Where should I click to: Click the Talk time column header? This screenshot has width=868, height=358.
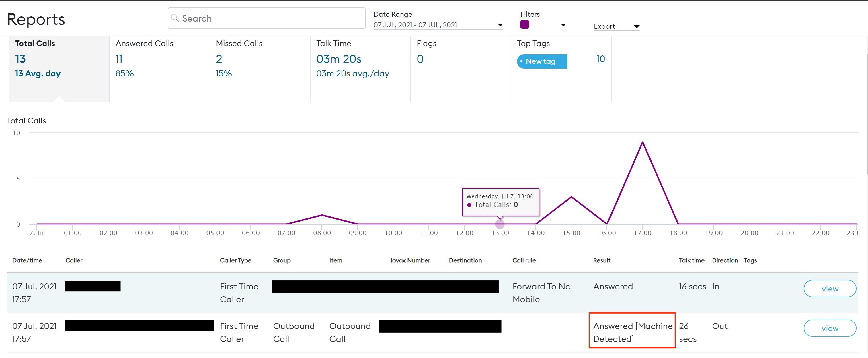tap(691, 260)
